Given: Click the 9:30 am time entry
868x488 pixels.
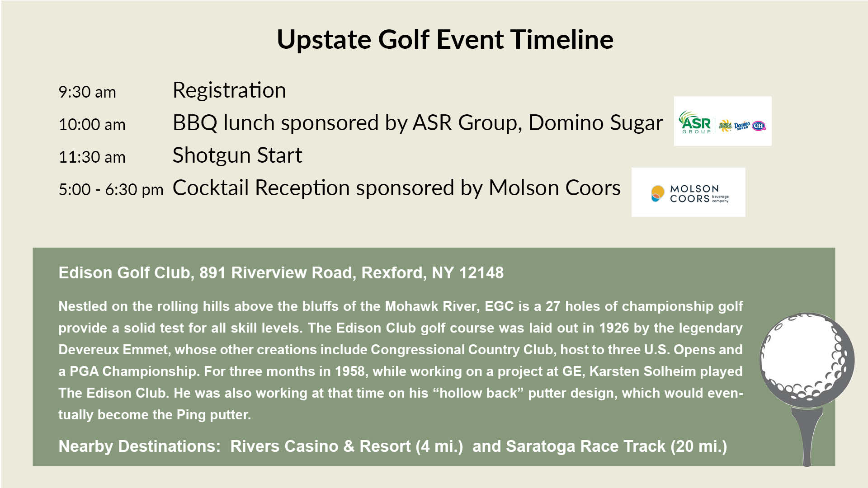Looking at the screenshot, I should point(87,92).
